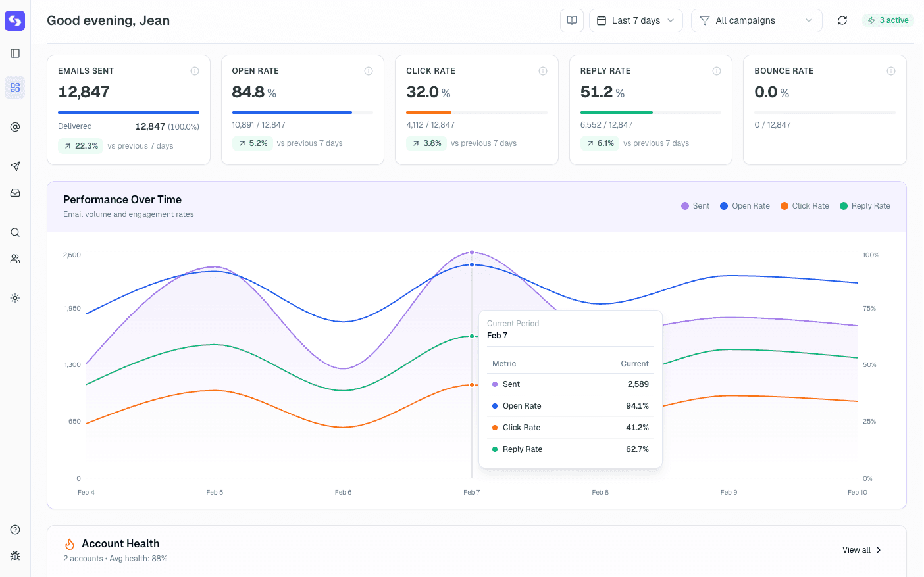
Task: Open the inbox tray icon in sidebar
Action: 14,192
